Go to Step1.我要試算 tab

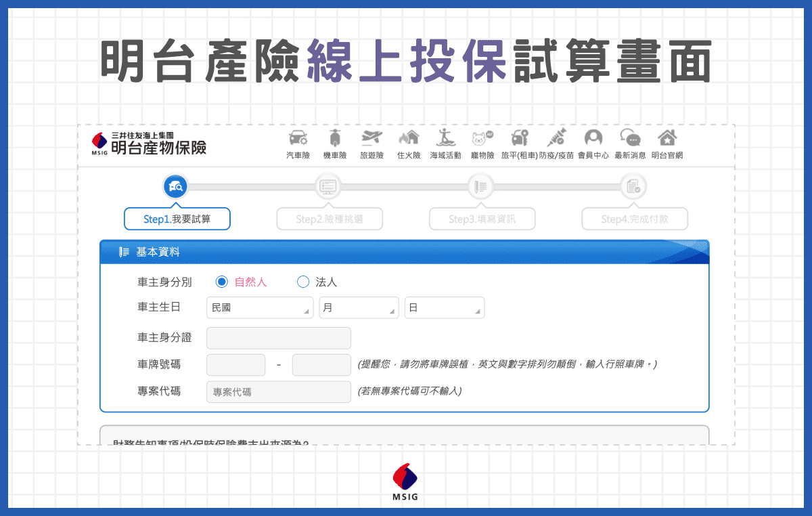[177, 219]
